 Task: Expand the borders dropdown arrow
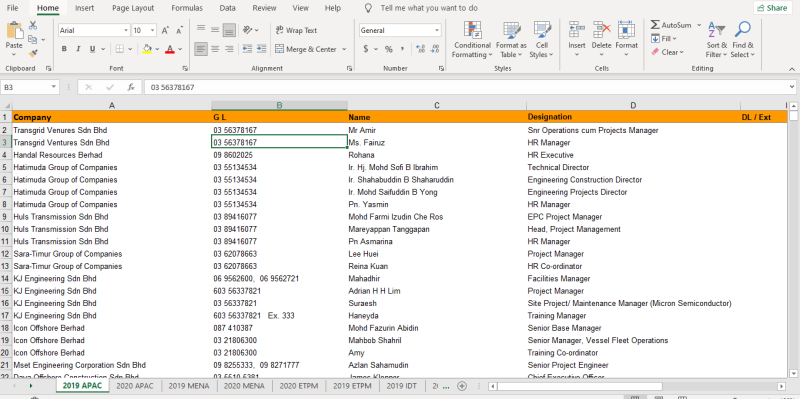point(131,49)
